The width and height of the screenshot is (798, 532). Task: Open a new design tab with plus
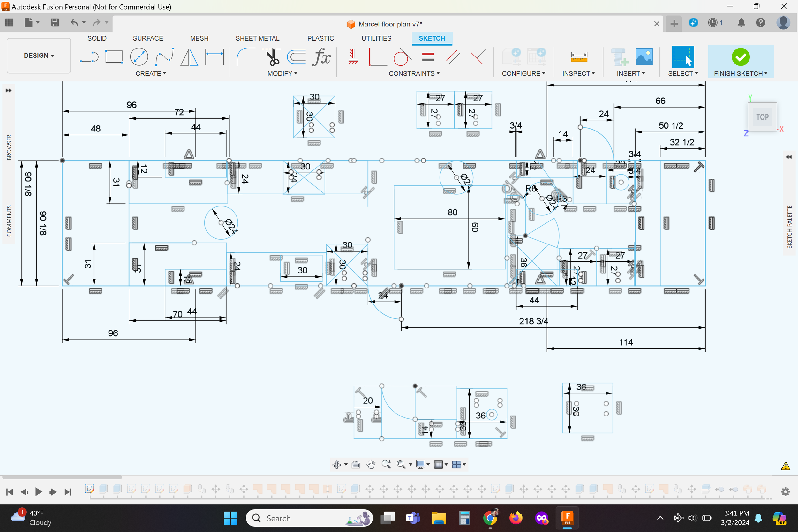pos(674,23)
